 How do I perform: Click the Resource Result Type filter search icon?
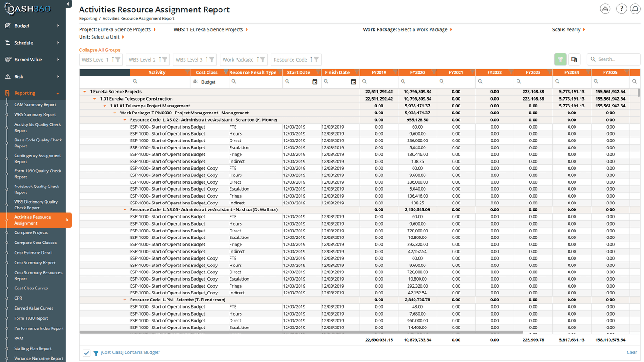[234, 82]
